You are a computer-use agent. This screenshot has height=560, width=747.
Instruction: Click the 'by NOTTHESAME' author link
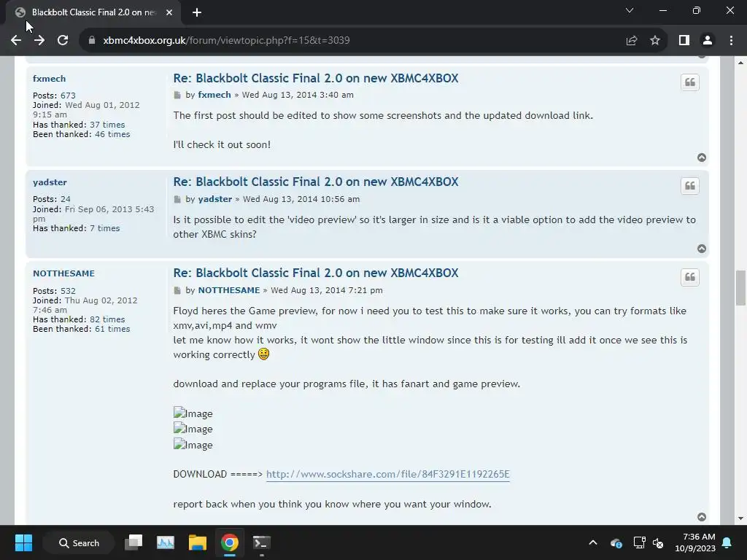coord(229,290)
